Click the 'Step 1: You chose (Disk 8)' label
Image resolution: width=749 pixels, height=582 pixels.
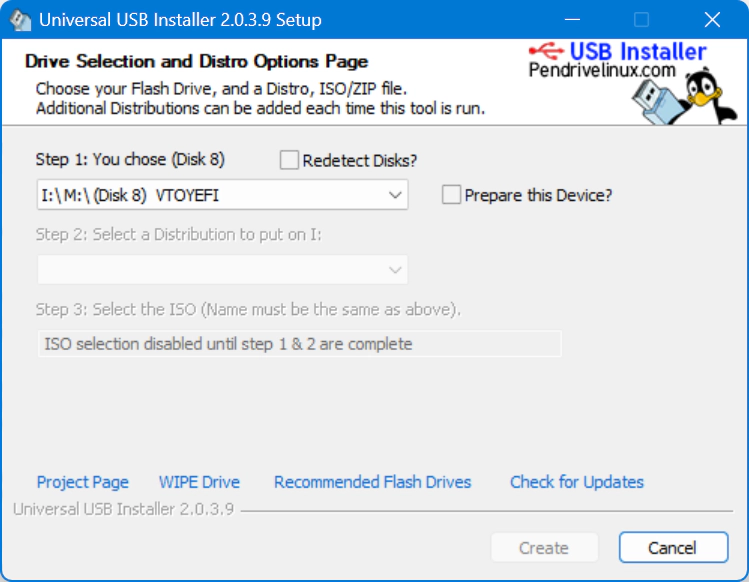[130, 159]
